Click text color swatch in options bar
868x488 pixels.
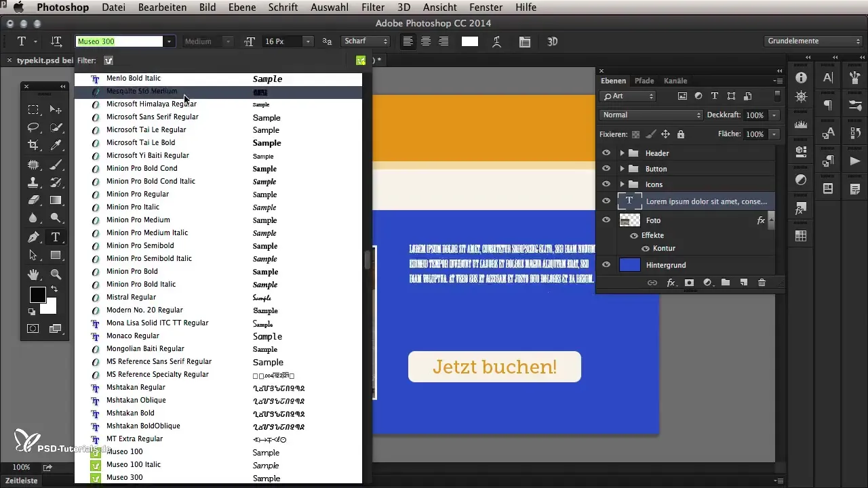[470, 41]
